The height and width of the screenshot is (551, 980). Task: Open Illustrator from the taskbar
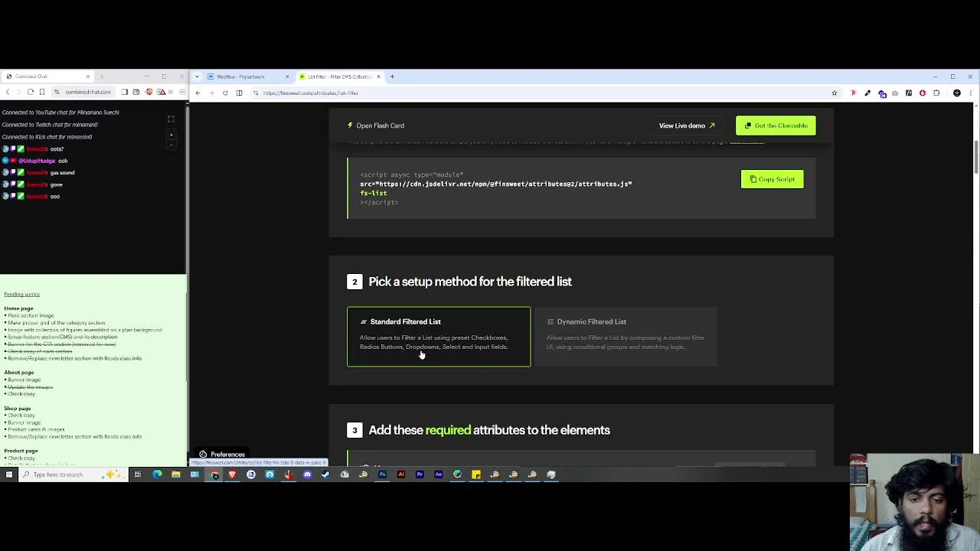[400, 474]
